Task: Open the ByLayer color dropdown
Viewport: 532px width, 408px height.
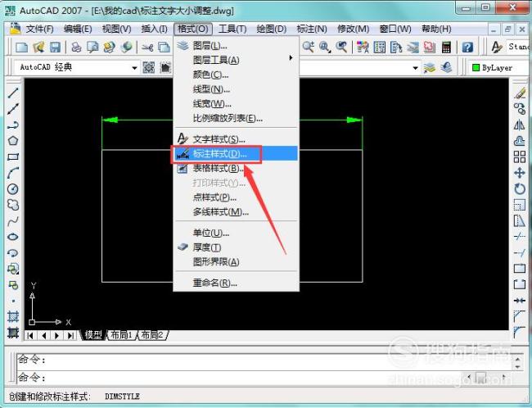Action: coord(499,68)
